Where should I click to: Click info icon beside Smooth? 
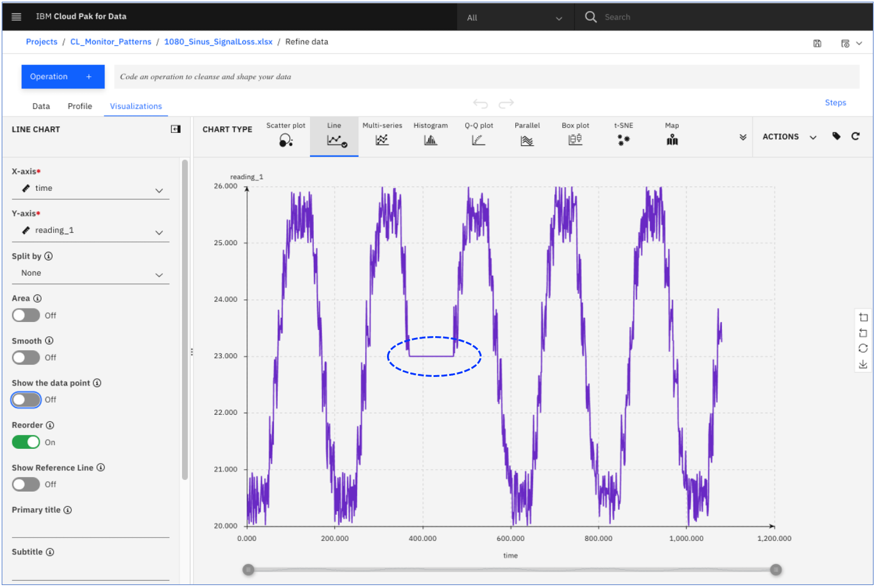(49, 340)
